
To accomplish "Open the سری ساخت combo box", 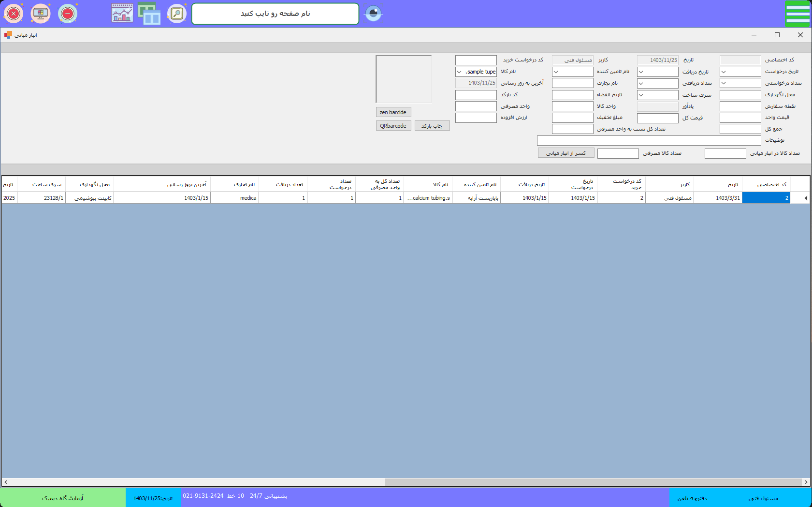I will tap(641, 95).
